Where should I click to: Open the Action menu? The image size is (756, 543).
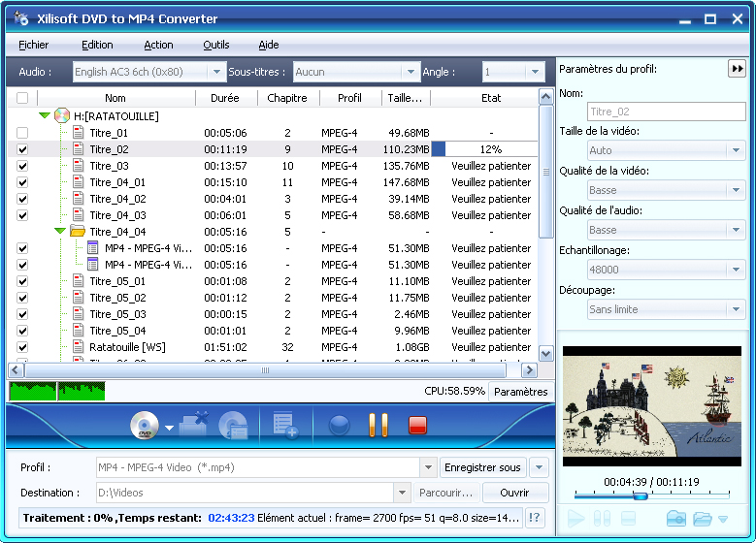(158, 45)
